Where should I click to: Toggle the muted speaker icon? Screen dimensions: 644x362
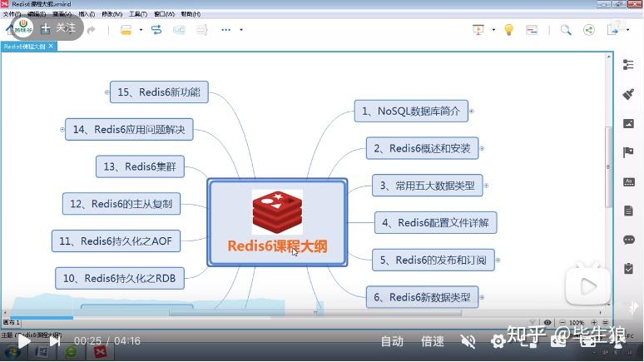point(468,341)
